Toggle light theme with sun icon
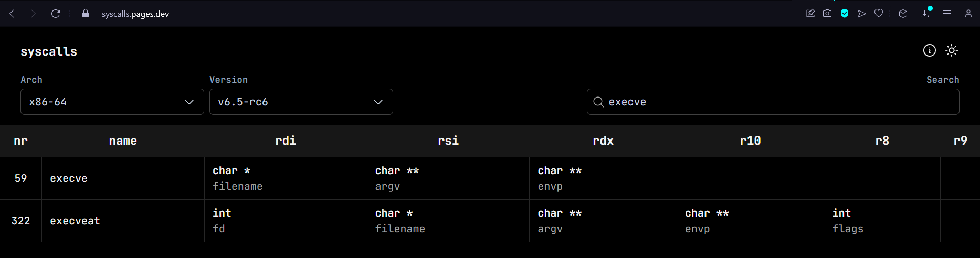The image size is (980, 258). click(951, 50)
